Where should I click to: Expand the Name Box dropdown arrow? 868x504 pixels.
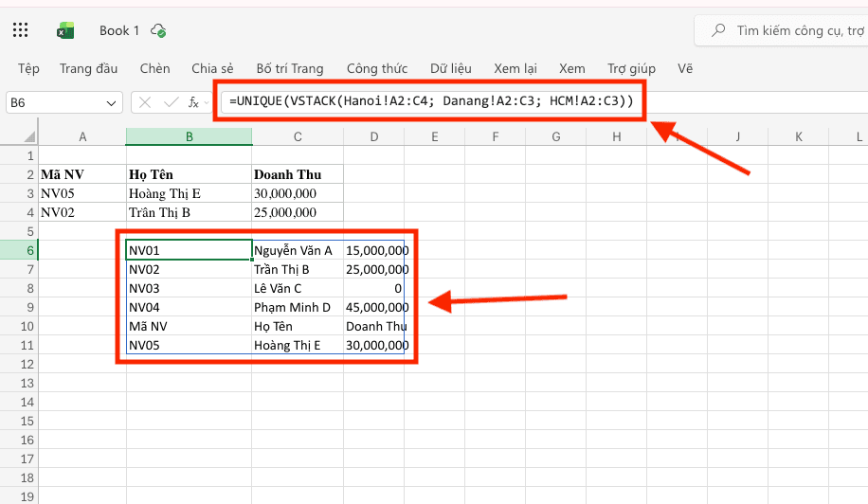point(111,103)
